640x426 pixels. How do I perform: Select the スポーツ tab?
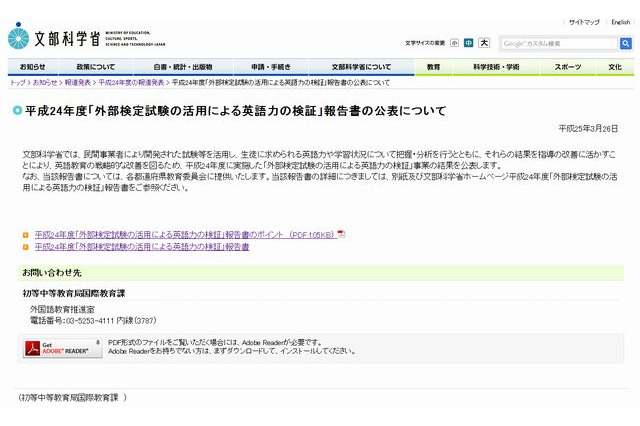567,67
